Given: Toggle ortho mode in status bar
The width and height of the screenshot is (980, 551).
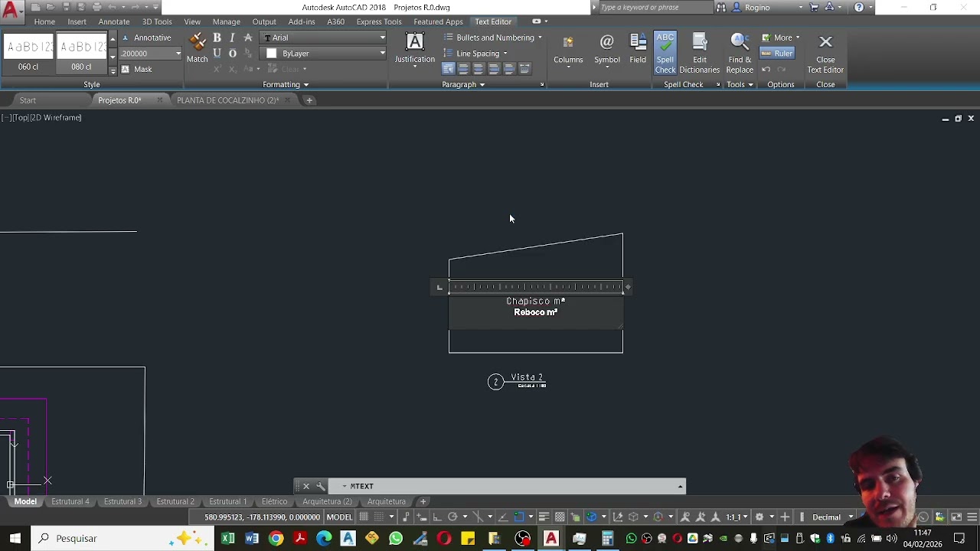Looking at the screenshot, I should [437, 517].
